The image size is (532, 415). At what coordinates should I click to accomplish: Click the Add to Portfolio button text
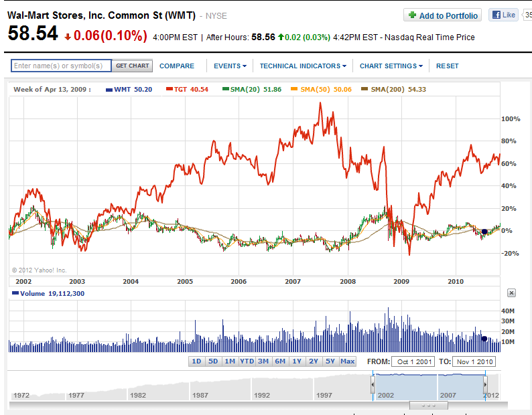click(448, 15)
